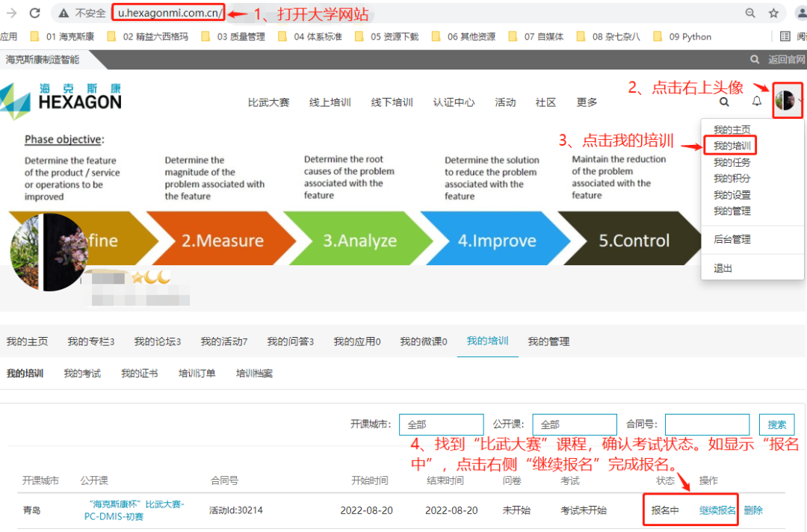This screenshot has height=532, width=807.
Task: Open the 线上培训 navigation item
Action: pos(330,102)
